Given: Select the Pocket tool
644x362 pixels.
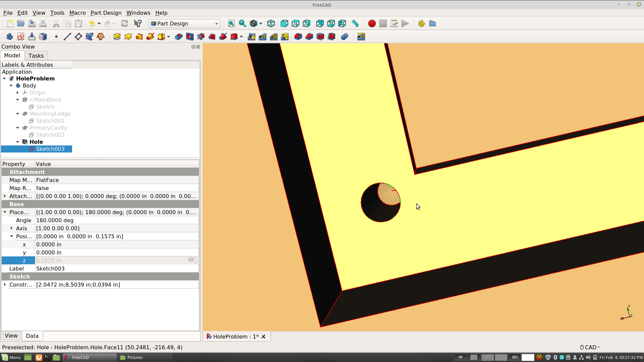Looking at the screenshot, I should coord(179,37).
